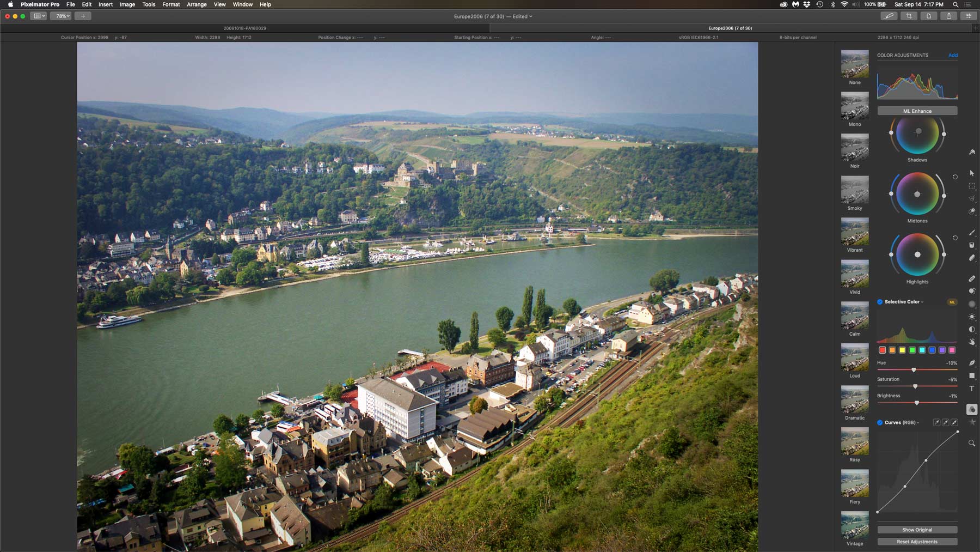The image size is (980, 552).
Task: Open the Europe2006 Edited title dropdown
Action: click(x=493, y=16)
